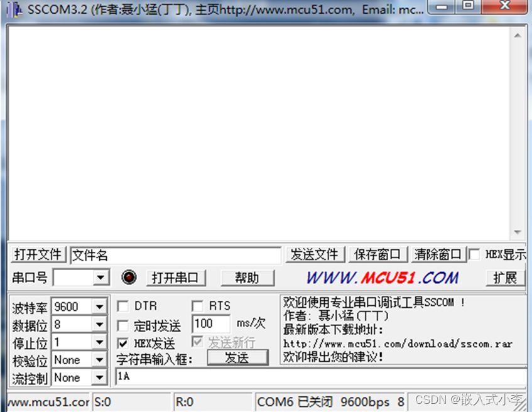Enable the RTS checkbox

(x=197, y=306)
